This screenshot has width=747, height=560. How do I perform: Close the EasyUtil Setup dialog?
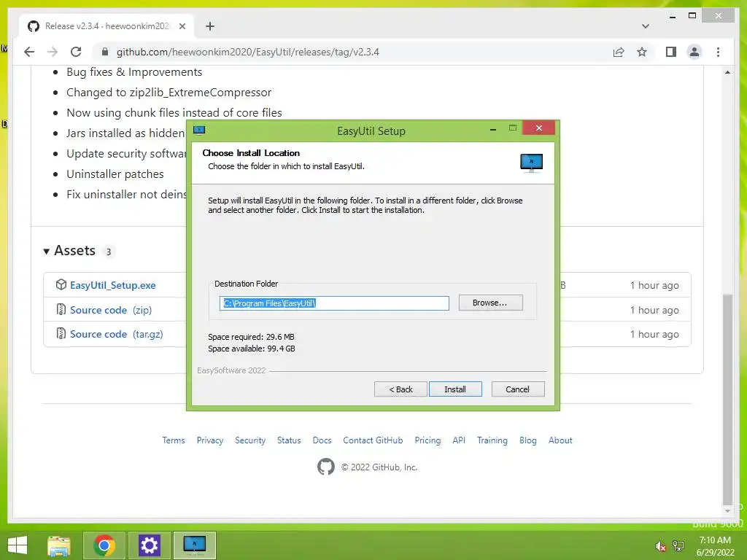click(538, 128)
